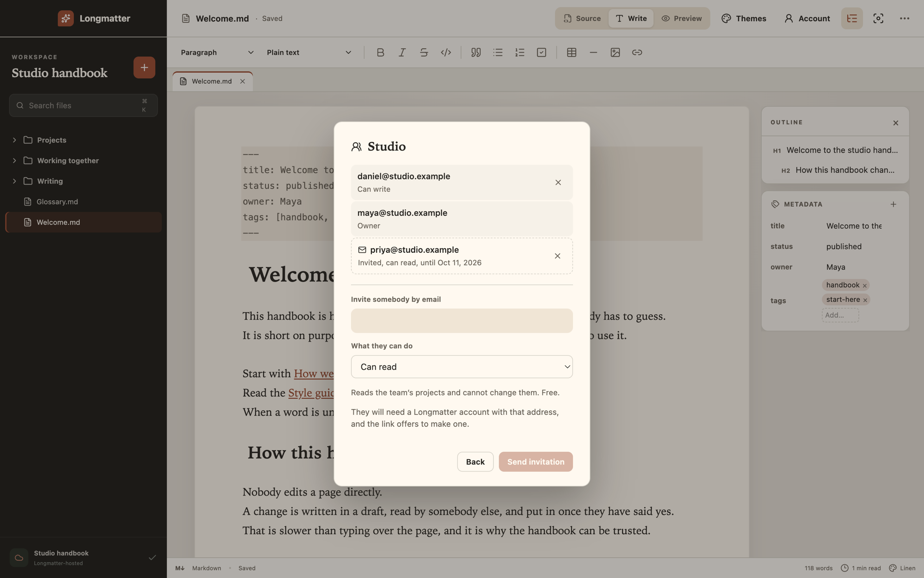The height and width of the screenshot is (578, 924).
Task: Open the Plain text language dropdown
Action: tap(309, 52)
